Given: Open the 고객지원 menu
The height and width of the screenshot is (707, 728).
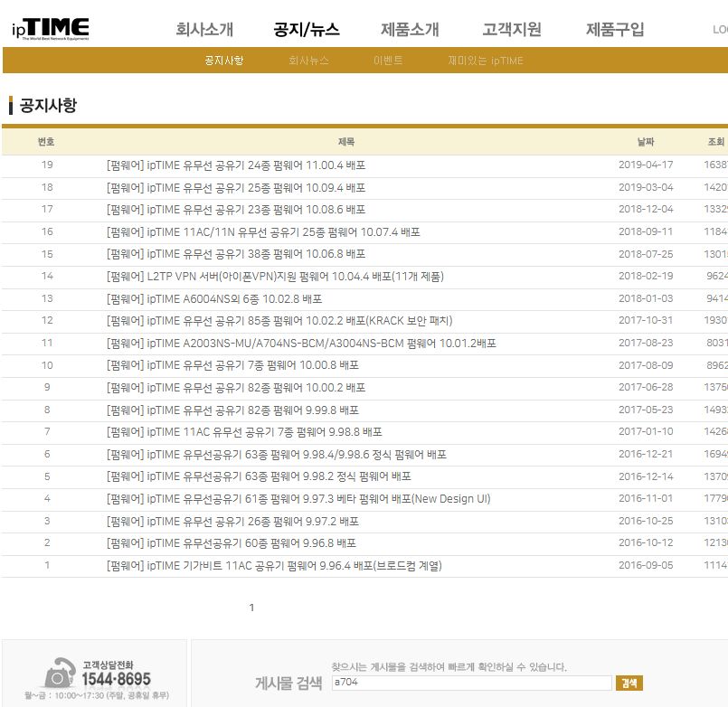Looking at the screenshot, I should [512, 29].
